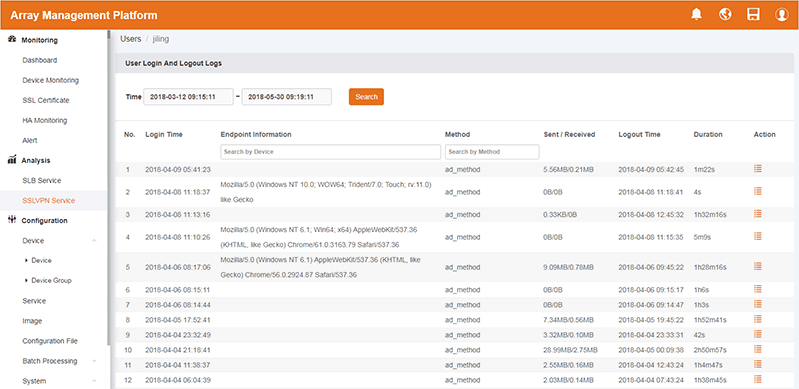
Task: Open the SSLVPN Service menu item
Action: tap(48, 200)
